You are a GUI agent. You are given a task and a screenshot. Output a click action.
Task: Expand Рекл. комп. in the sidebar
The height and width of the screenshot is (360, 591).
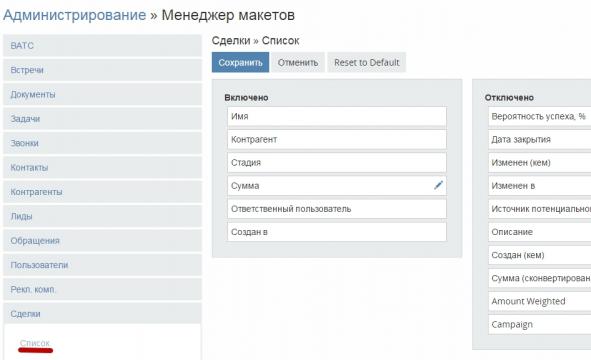(103, 290)
